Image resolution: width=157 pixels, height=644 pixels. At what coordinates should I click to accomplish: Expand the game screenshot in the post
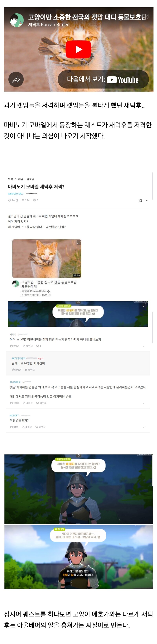(144, 305)
